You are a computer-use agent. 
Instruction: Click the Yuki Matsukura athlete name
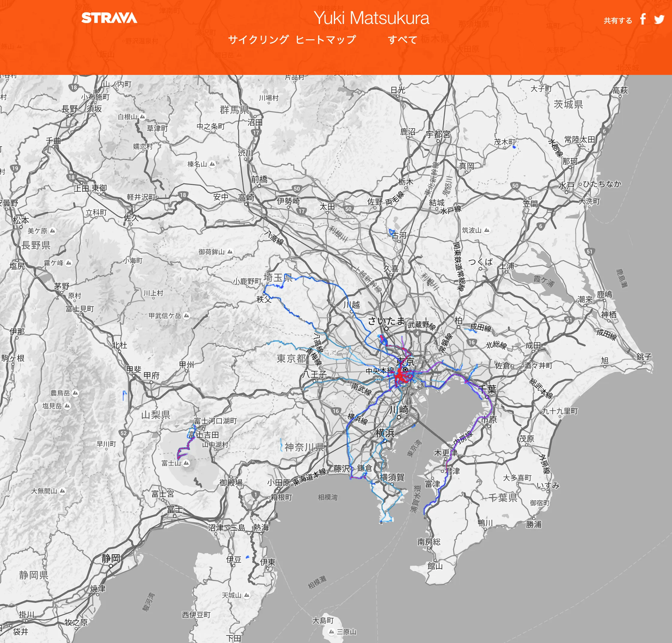tap(372, 18)
